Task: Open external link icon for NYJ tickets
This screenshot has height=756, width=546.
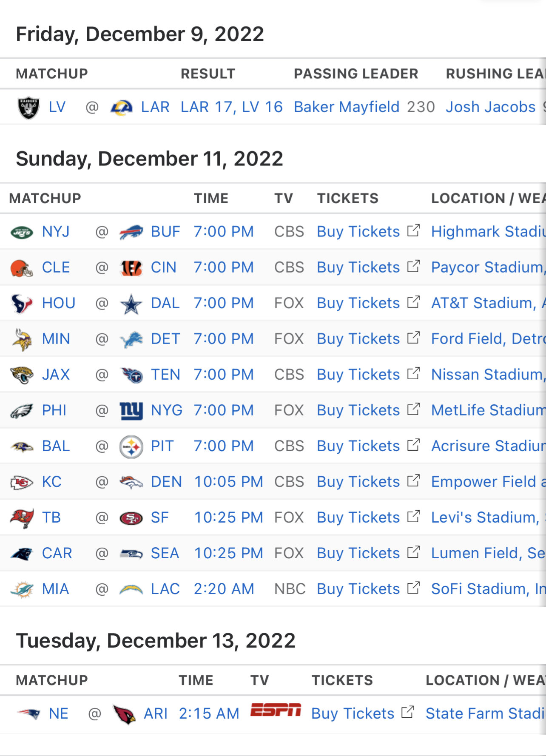Action: pyautogui.click(x=413, y=231)
